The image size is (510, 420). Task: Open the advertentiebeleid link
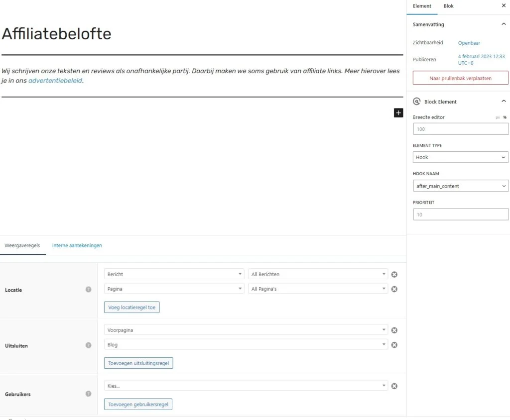56,80
